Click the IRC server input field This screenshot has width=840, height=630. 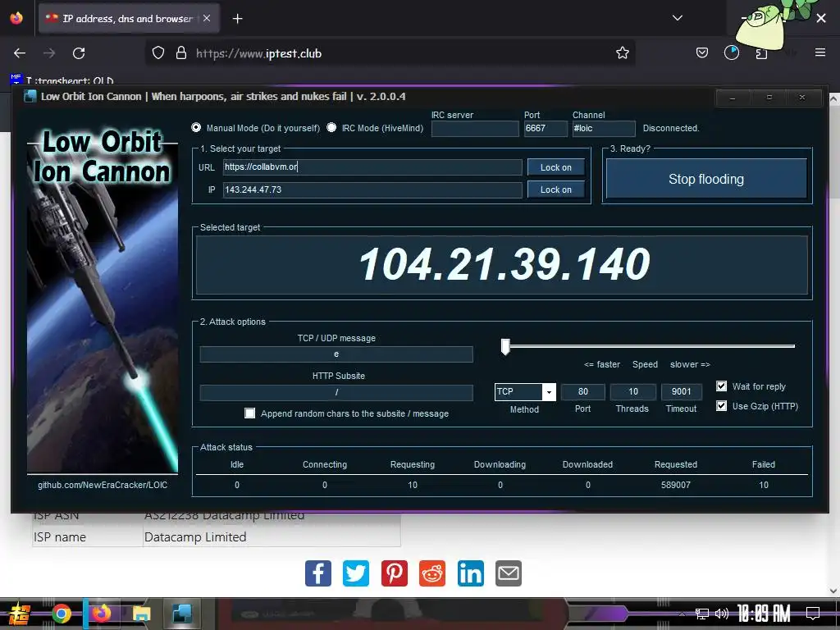pyautogui.click(x=475, y=129)
